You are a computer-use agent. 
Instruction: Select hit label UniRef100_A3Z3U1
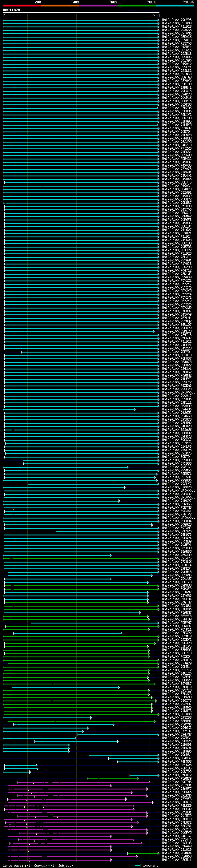point(176,785)
